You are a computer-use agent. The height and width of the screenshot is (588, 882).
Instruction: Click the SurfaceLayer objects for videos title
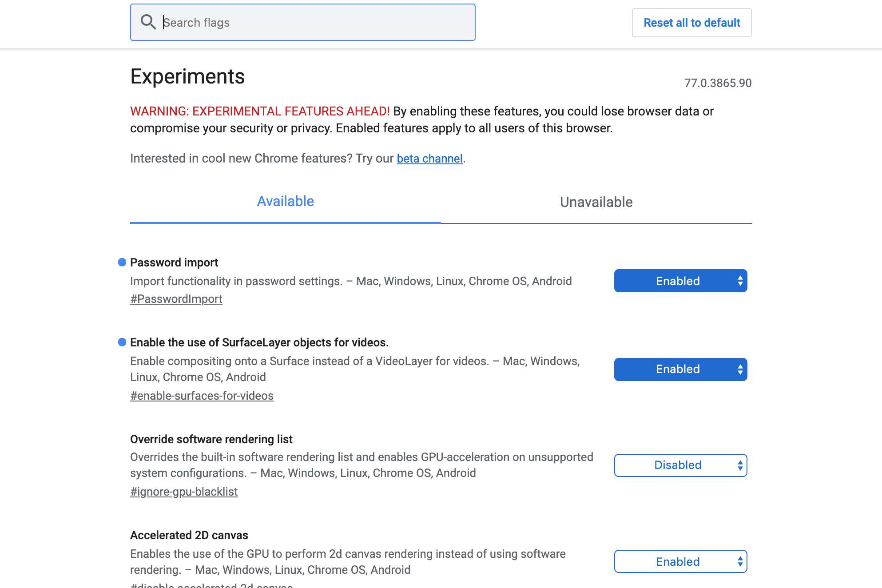click(x=259, y=342)
